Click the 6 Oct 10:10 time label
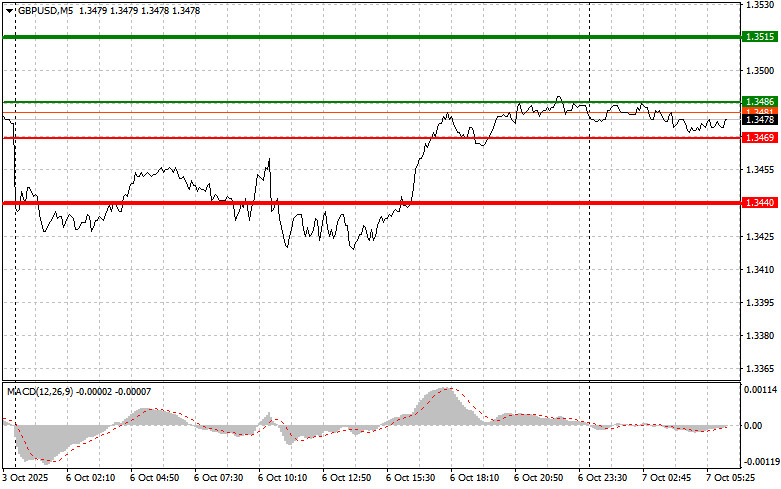The width and height of the screenshot is (781, 489). 282,479
